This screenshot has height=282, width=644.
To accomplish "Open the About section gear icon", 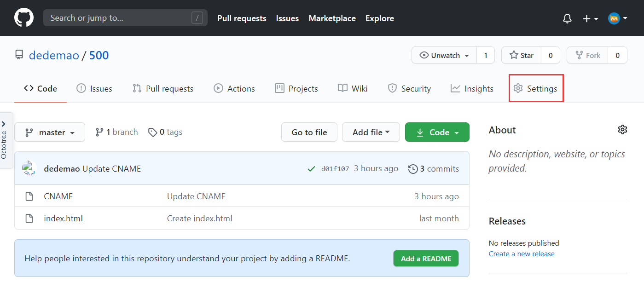I will click(x=622, y=130).
